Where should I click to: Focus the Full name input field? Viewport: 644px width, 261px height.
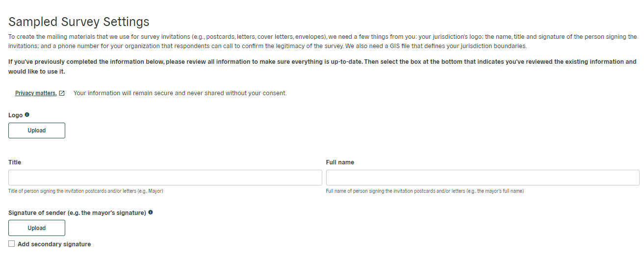click(483, 178)
